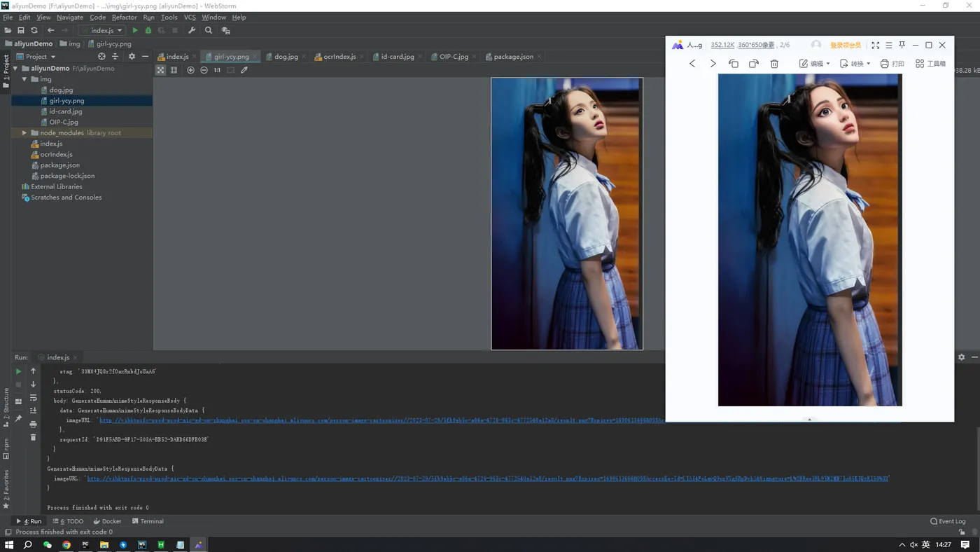Rerun the process in the Run panel
This screenshot has width=980, height=552.
point(18,371)
